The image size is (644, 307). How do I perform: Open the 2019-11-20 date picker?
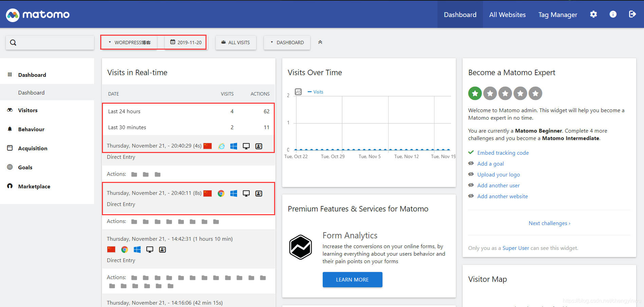(185, 42)
